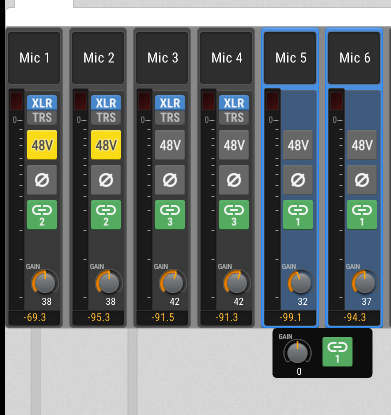Disable 48V phantom power on Mic 1
391x415 pixels.
click(x=42, y=145)
